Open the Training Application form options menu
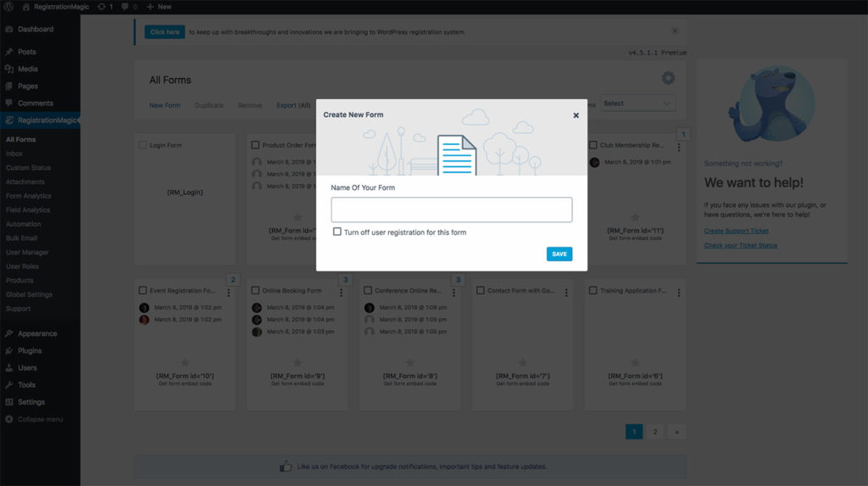The width and height of the screenshot is (868, 486). (x=678, y=293)
